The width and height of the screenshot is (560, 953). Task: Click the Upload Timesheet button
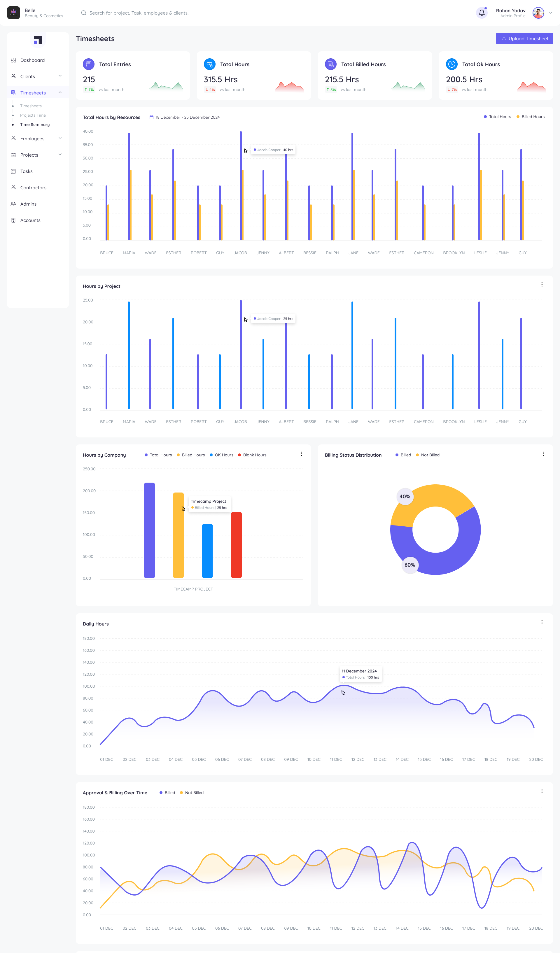click(524, 38)
